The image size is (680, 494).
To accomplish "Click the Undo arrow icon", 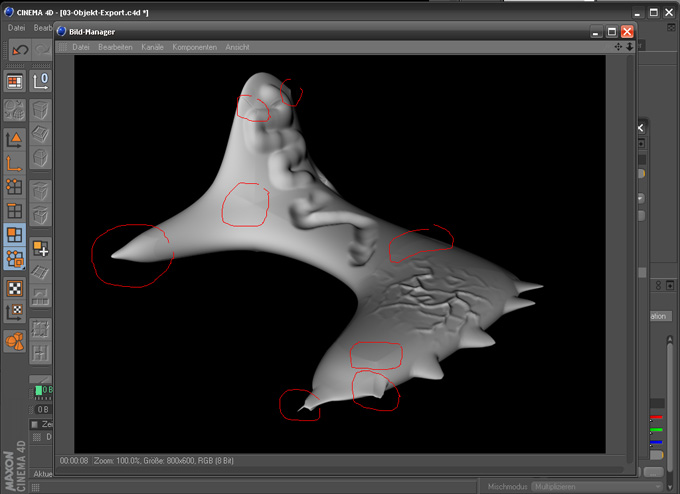I will [x=17, y=50].
